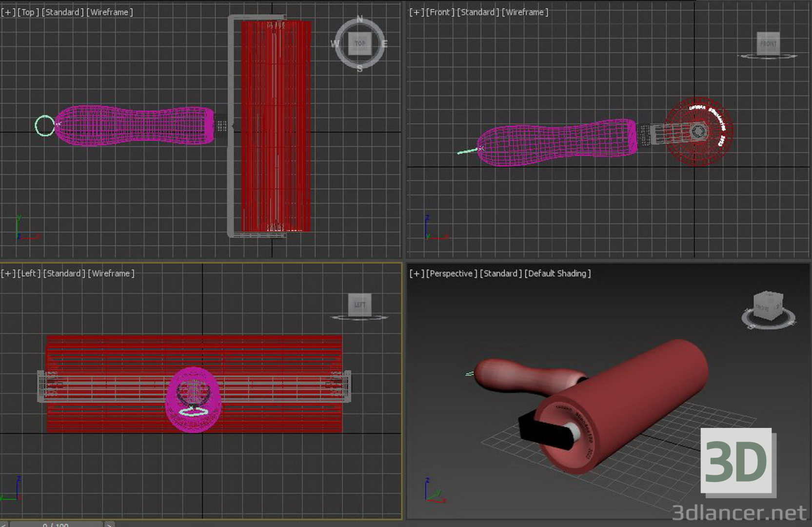Toggle Wireframe mode in the Left viewport
The image size is (812, 527).
(112, 273)
